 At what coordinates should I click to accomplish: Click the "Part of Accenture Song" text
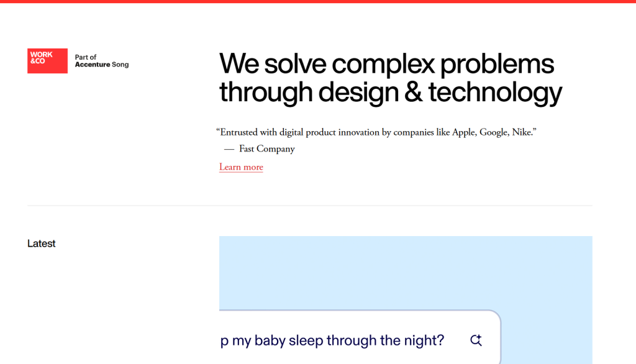pyautogui.click(x=102, y=61)
